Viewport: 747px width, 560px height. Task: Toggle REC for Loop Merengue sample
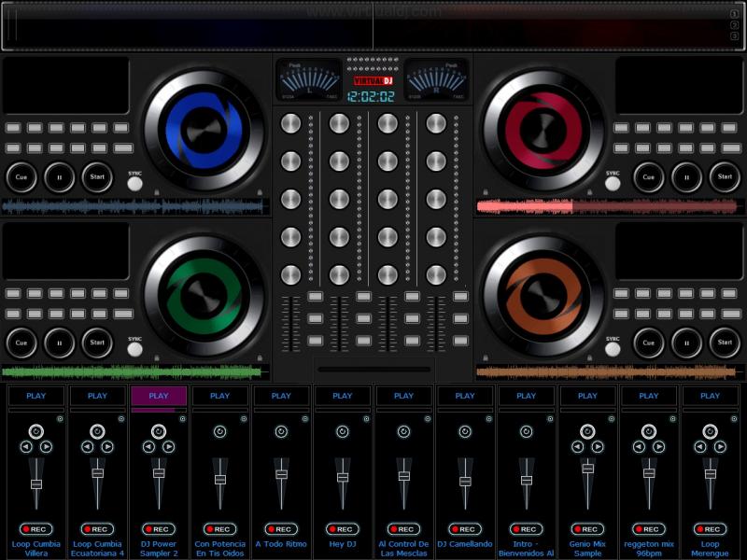(711, 529)
